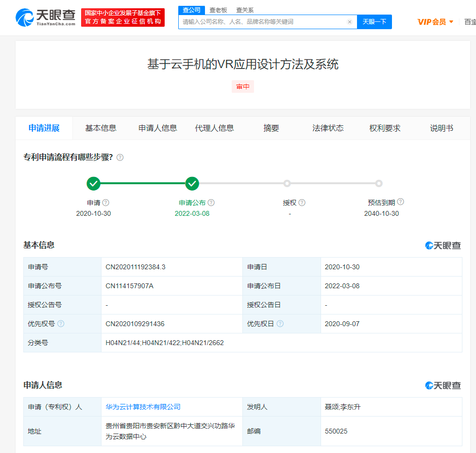Click the 天眼查 watermark icon in 基本信息 section

(429, 245)
